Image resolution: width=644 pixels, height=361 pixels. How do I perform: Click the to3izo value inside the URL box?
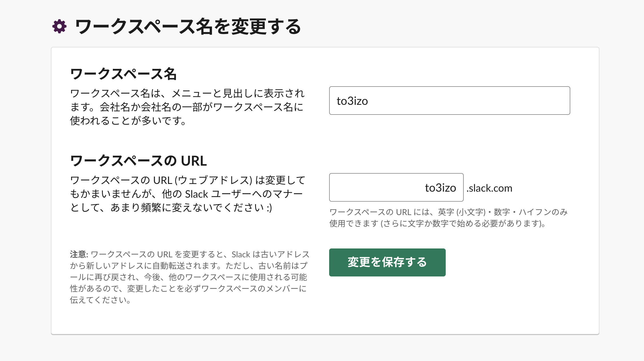tap(440, 188)
